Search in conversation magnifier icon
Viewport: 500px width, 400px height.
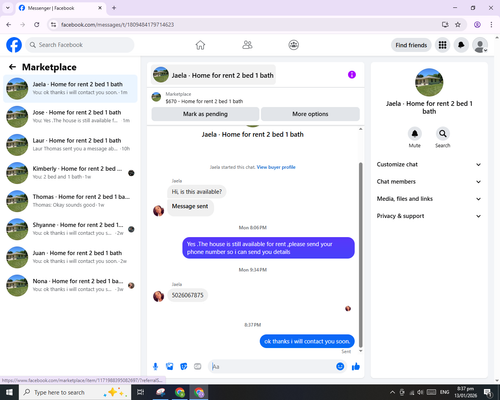coord(443,134)
